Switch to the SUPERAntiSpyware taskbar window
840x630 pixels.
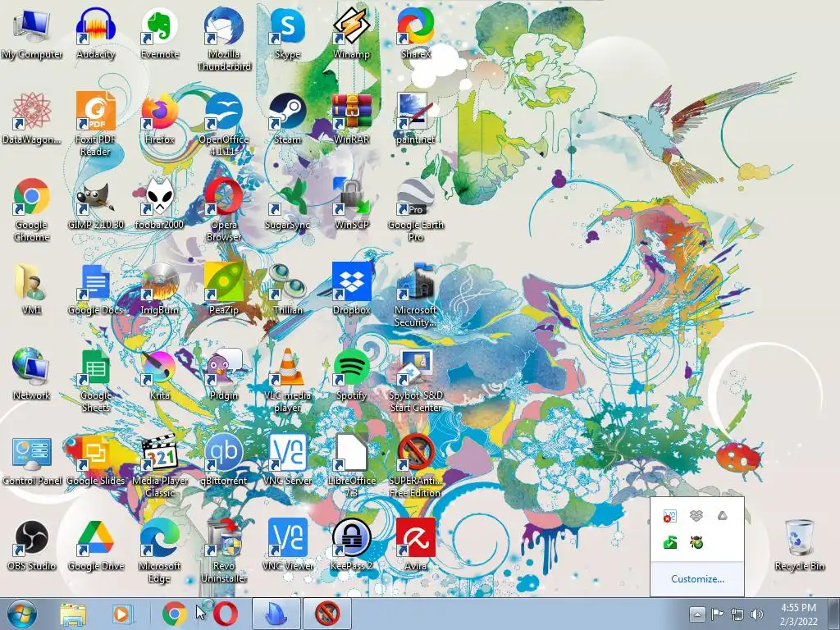click(327, 614)
